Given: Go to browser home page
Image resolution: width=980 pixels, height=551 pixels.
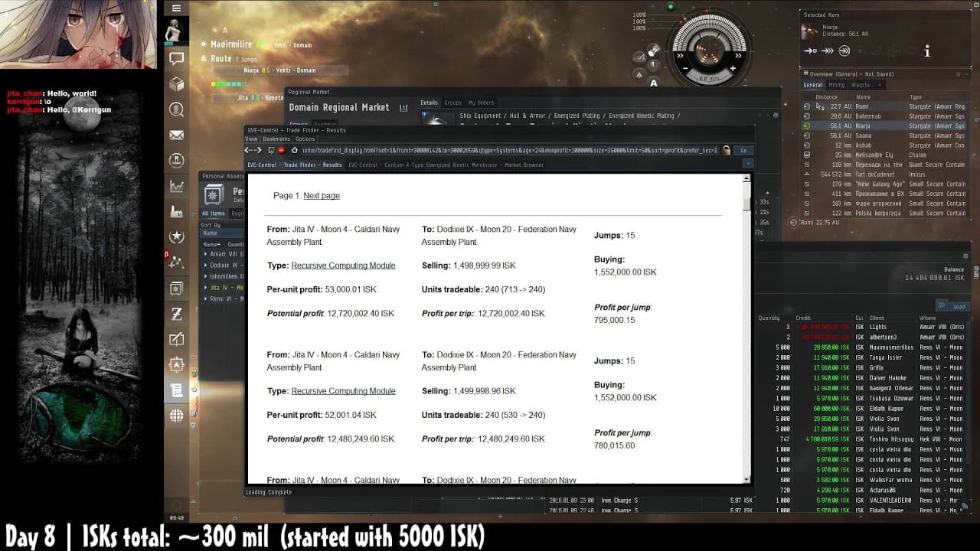Looking at the screenshot, I should tap(295, 151).
